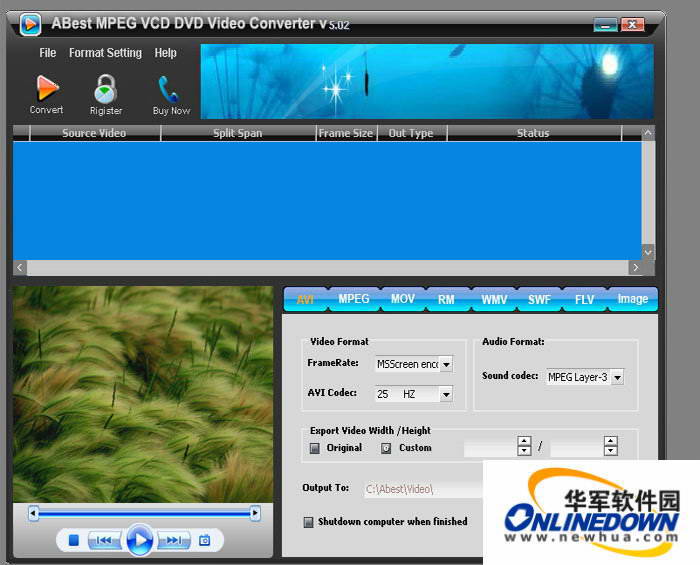Expand the AVI Codec 25 HZ dropdown
The image size is (700, 565).
[446, 394]
